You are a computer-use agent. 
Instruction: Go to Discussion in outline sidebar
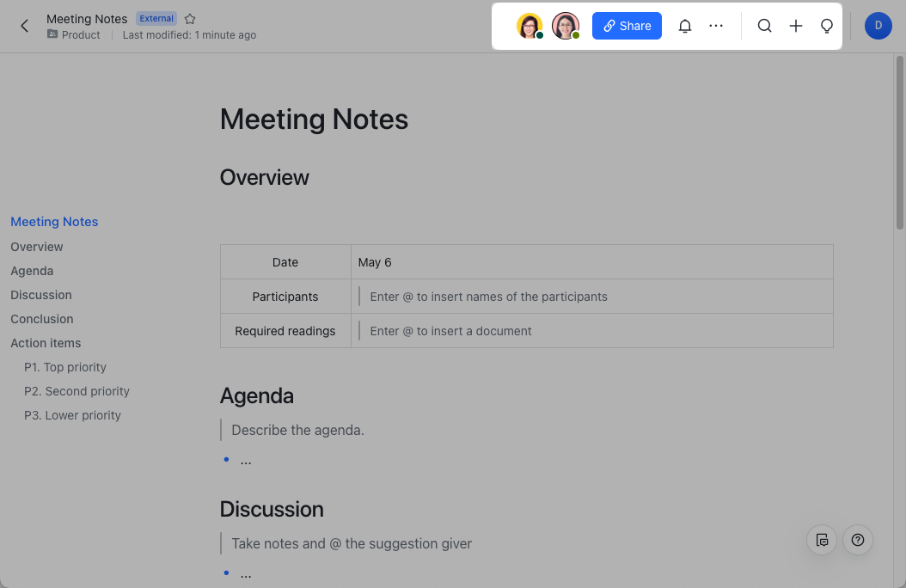pos(41,295)
